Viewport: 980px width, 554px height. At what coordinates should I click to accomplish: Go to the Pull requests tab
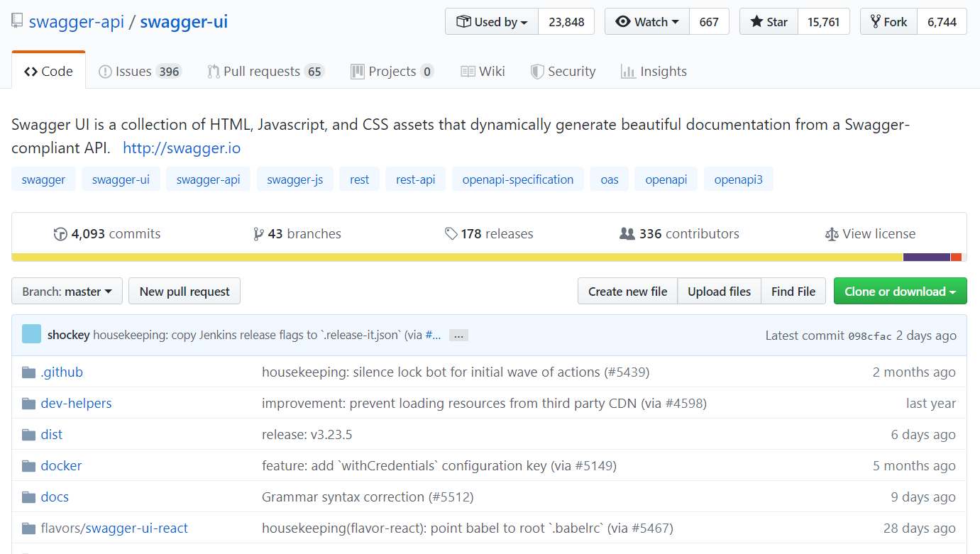point(265,72)
